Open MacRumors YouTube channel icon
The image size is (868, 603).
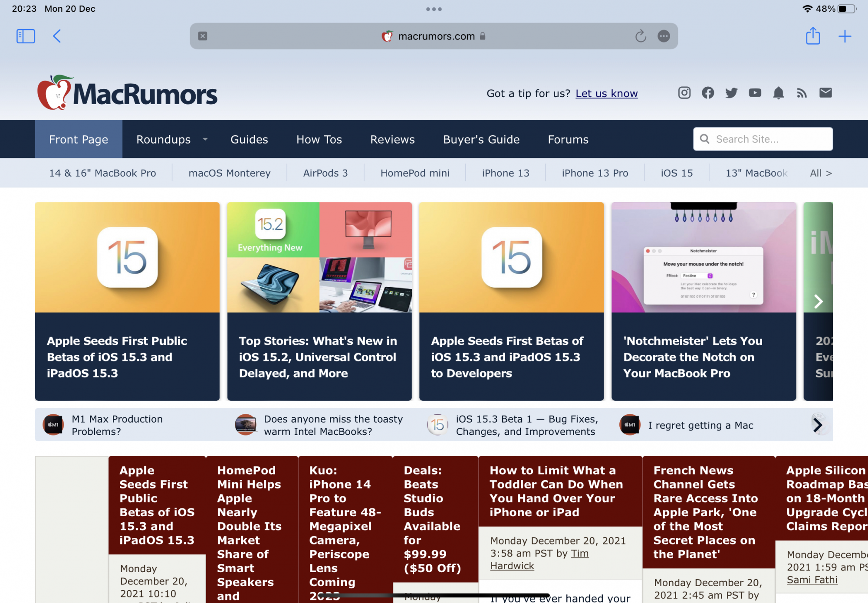(x=755, y=93)
